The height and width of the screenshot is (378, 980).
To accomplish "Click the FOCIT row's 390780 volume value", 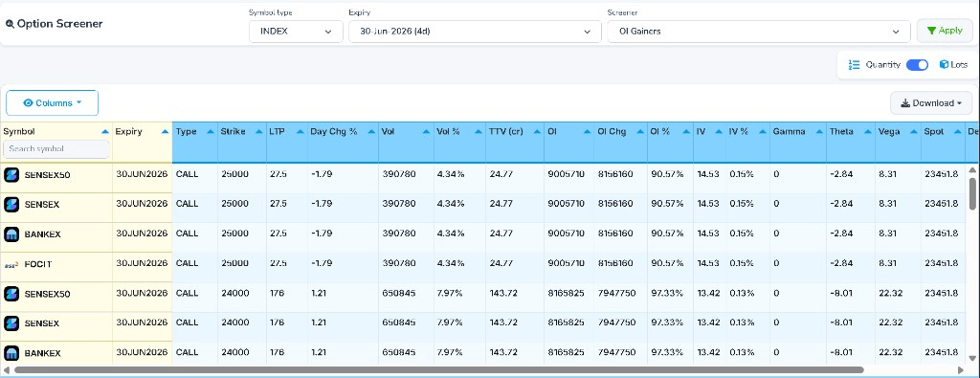I will tap(399, 263).
